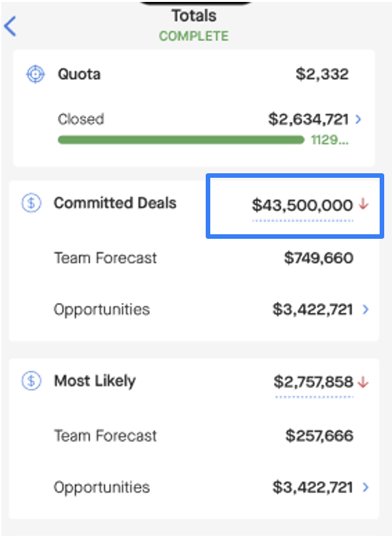Image resolution: width=392 pixels, height=536 pixels.
Task: Select the COMPLETE status label
Action: click(x=194, y=36)
